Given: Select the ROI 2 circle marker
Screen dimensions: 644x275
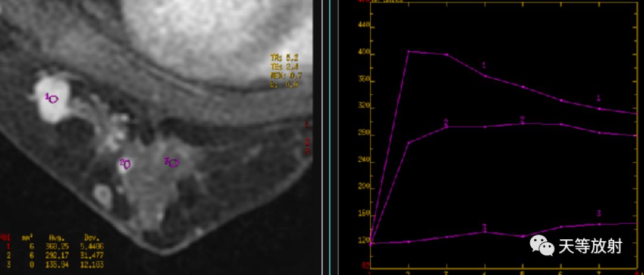Looking at the screenshot, I should click(127, 164).
